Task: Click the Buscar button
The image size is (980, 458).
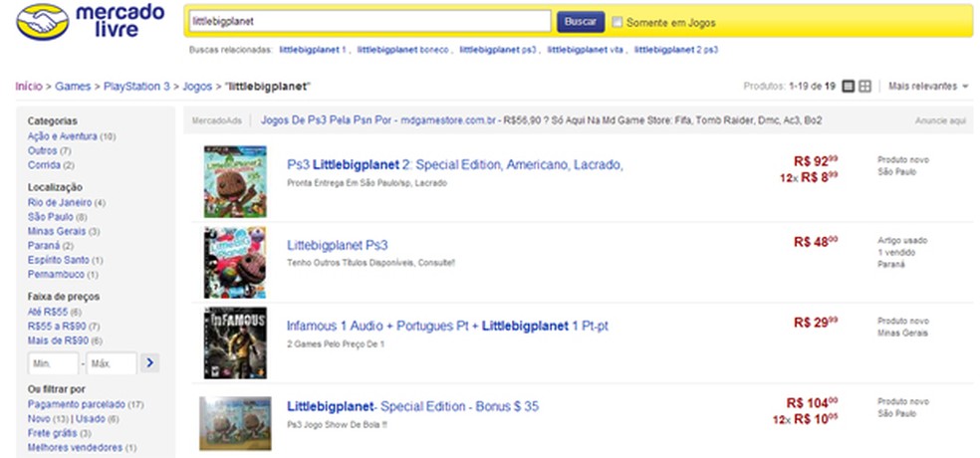Action: point(581,22)
